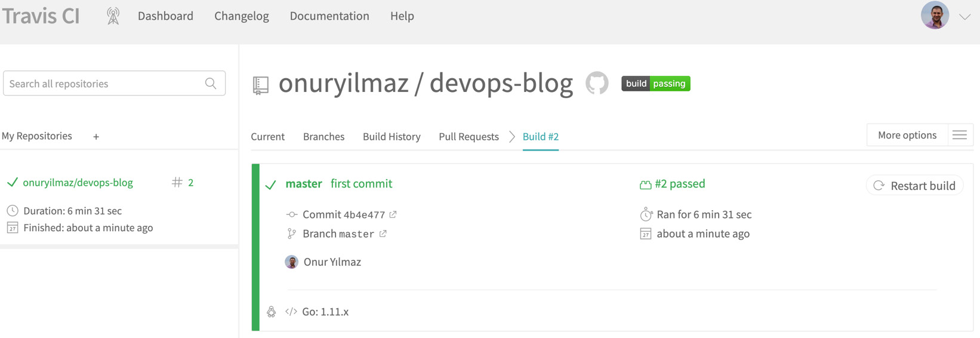Focus the Search all repositories field
Screen dimensions: 980x338
(114, 84)
